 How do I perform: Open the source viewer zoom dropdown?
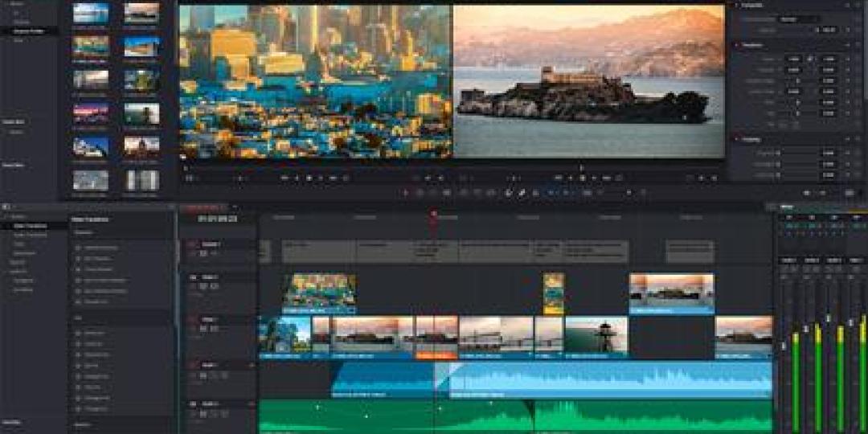[190, 178]
